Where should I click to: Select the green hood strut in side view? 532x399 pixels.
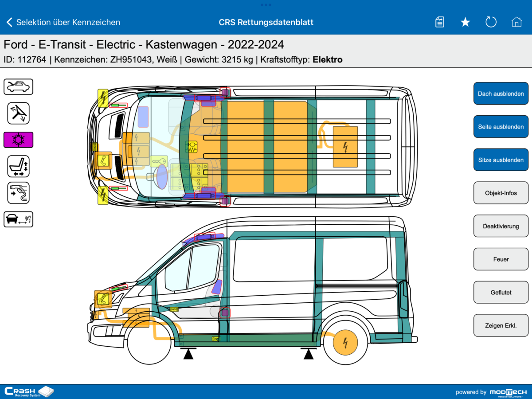(118, 288)
